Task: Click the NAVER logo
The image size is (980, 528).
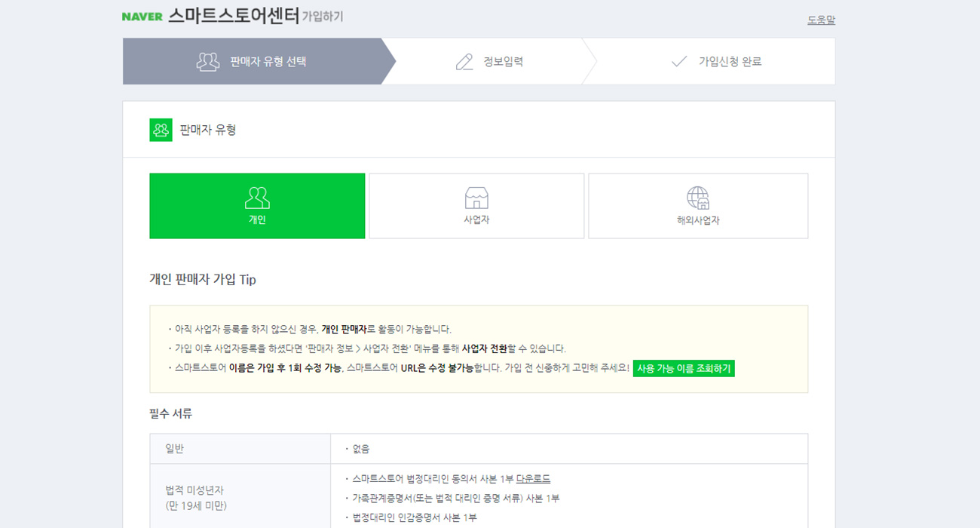Action: coord(142,17)
